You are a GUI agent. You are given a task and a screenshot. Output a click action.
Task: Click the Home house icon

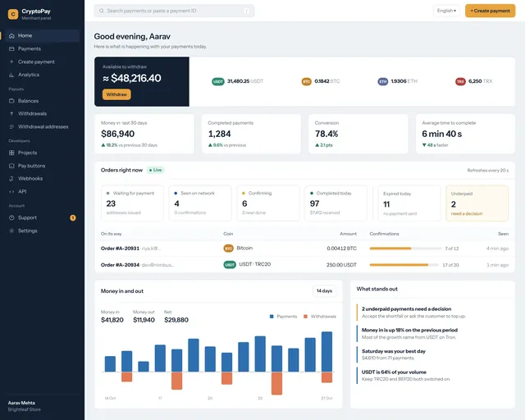click(x=11, y=35)
